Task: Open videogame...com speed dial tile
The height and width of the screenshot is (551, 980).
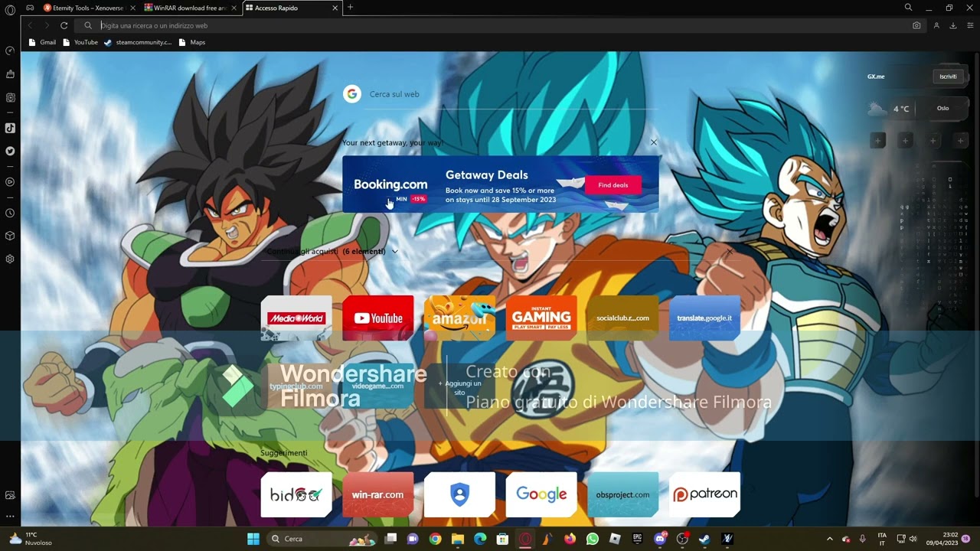Action: pyautogui.click(x=378, y=386)
